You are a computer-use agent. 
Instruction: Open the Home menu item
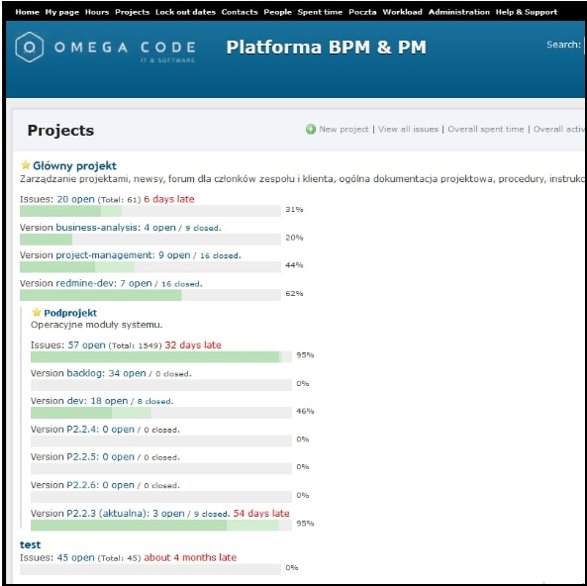(x=27, y=12)
